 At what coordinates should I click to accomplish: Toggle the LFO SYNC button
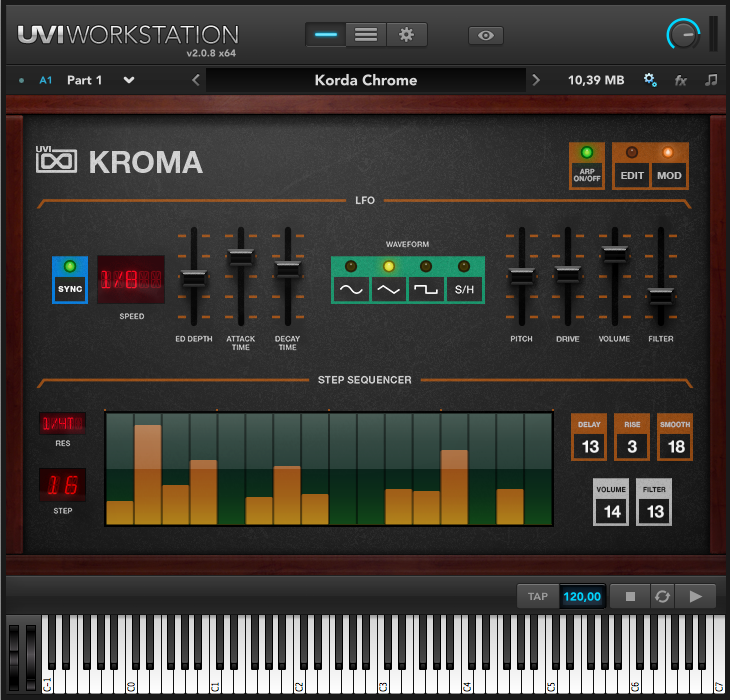[70, 280]
